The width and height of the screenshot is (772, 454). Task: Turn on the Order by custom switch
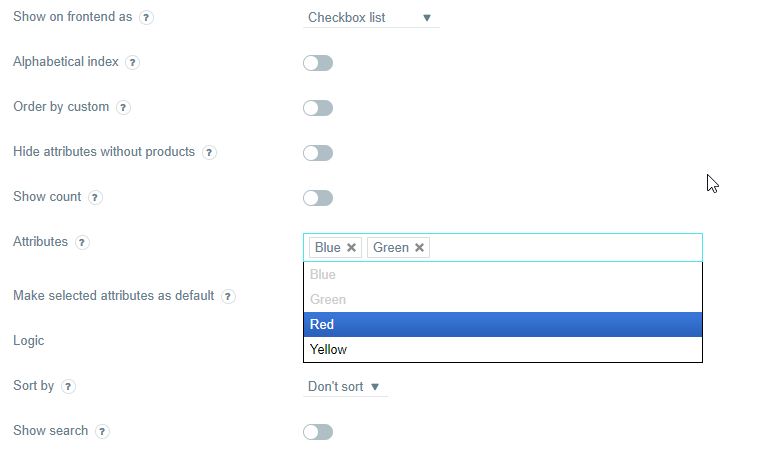(318, 108)
